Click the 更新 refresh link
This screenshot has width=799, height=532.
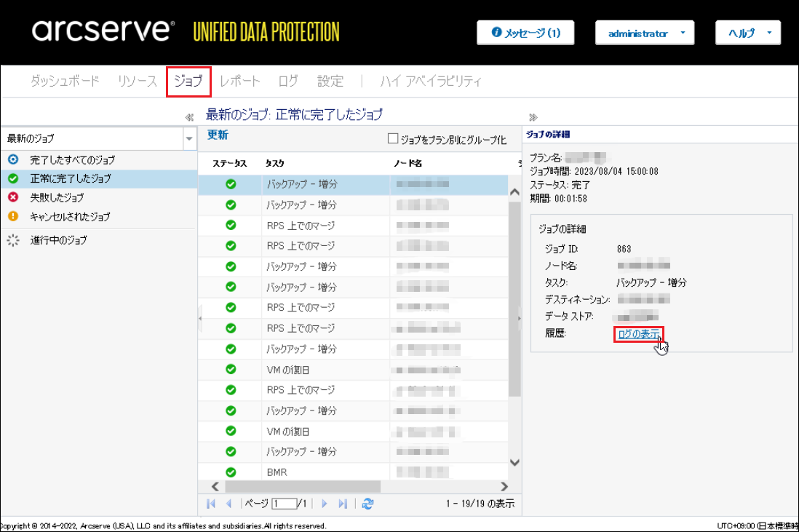tap(218, 135)
